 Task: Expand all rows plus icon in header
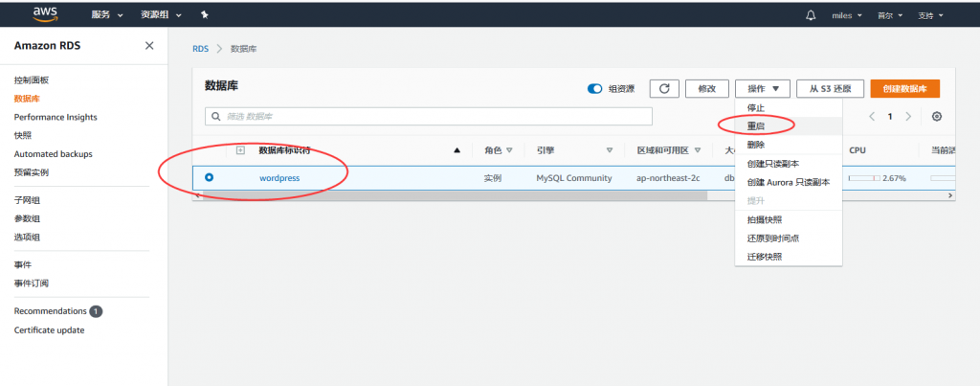[240, 150]
